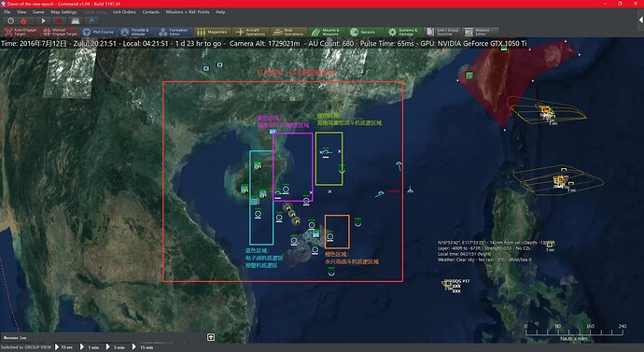Click the clock time-compression icon

tap(10, 21)
